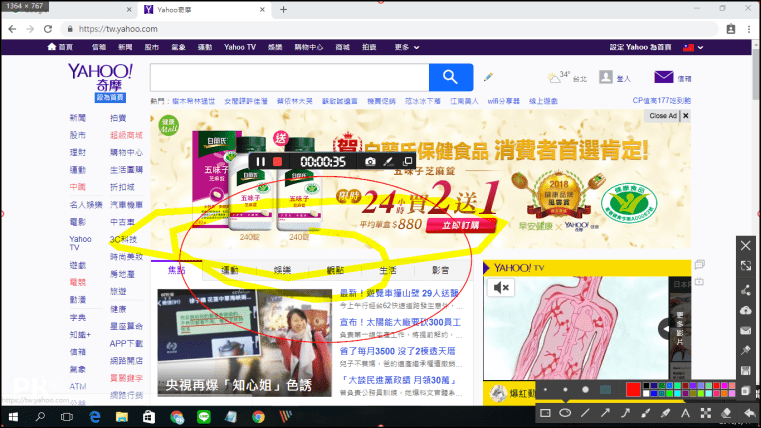The image size is (761, 428).
Task: Open the flag region dropdown
Action: [x=694, y=48]
